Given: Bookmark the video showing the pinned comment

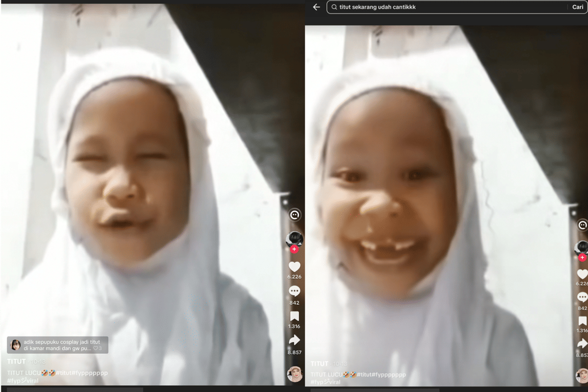Looking at the screenshot, I should pos(294,316).
